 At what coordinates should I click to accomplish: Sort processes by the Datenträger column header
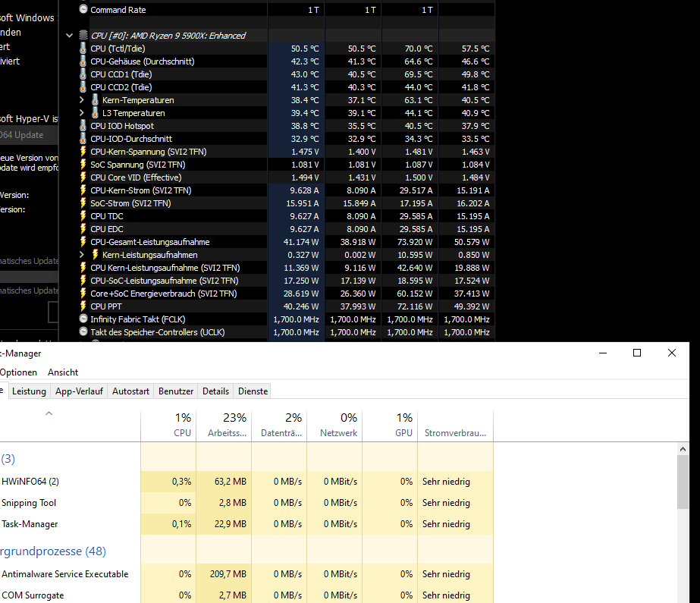pos(279,426)
